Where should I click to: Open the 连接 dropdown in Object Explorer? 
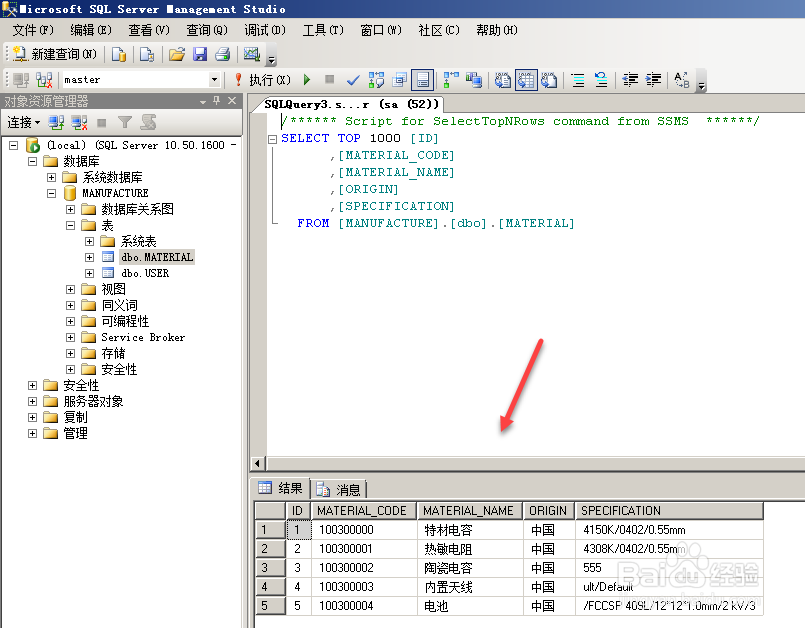(x=24, y=122)
